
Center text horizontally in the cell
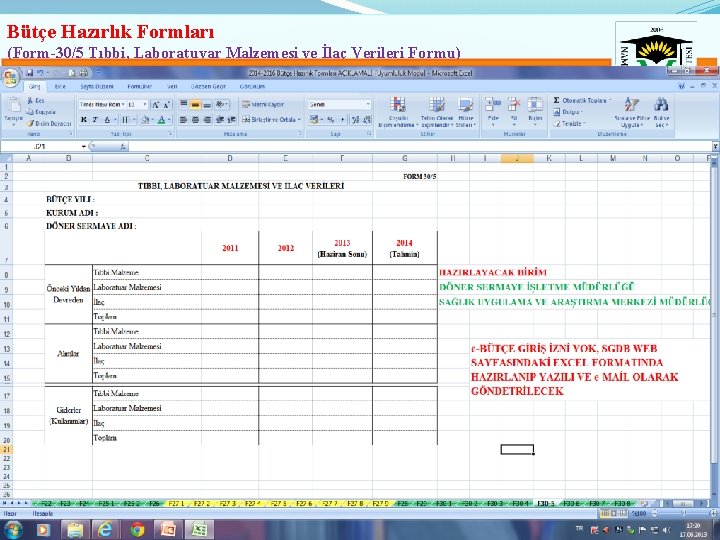(x=195, y=120)
